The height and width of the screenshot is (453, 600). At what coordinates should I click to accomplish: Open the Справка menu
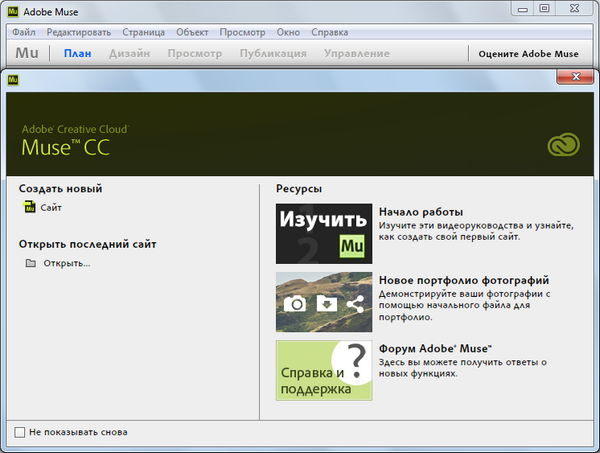click(x=329, y=32)
